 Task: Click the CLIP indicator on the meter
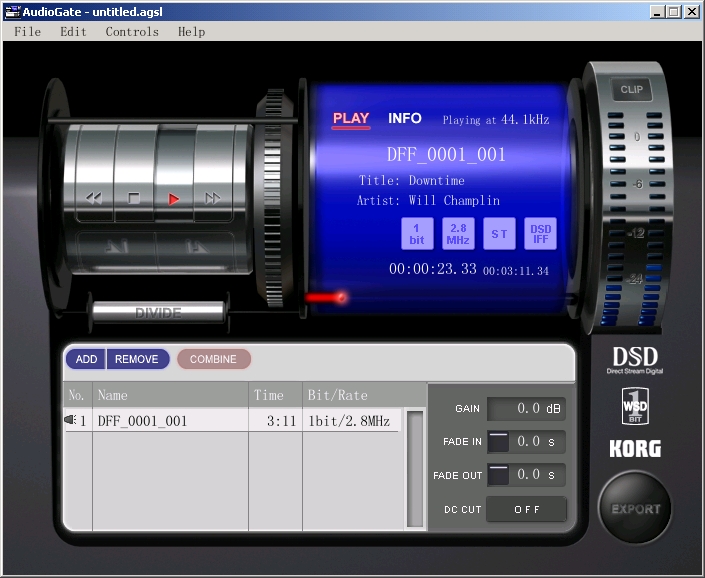[x=631, y=89]
